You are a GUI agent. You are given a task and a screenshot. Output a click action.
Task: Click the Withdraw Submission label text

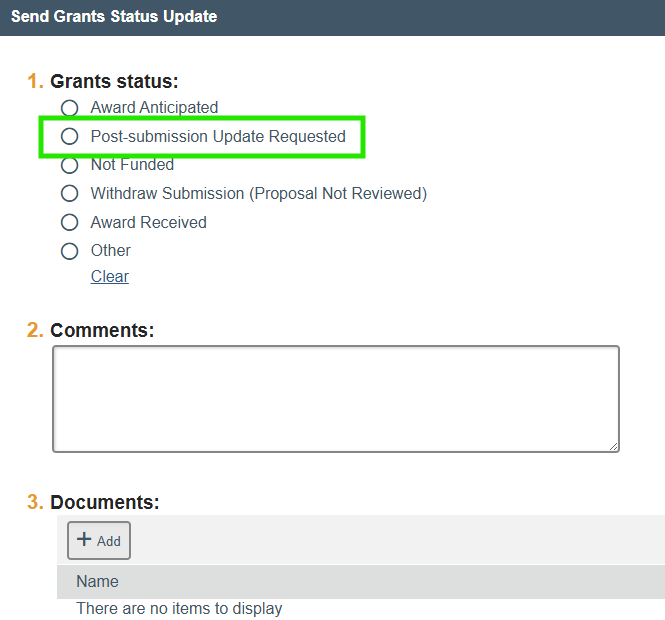click(x=258, y=193)
